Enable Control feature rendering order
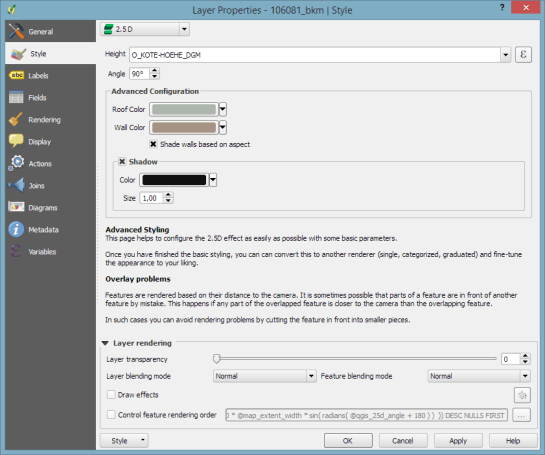The height and width of the screenshot is (455, 545). click(x=111, y=414)
